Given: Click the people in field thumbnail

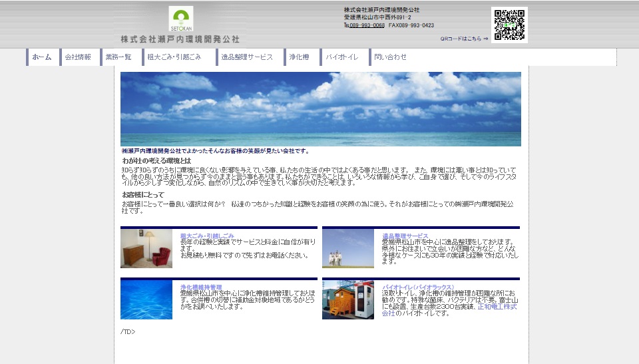Looking at the screenshot, I should pyautogui.click(x=348, y=249).
